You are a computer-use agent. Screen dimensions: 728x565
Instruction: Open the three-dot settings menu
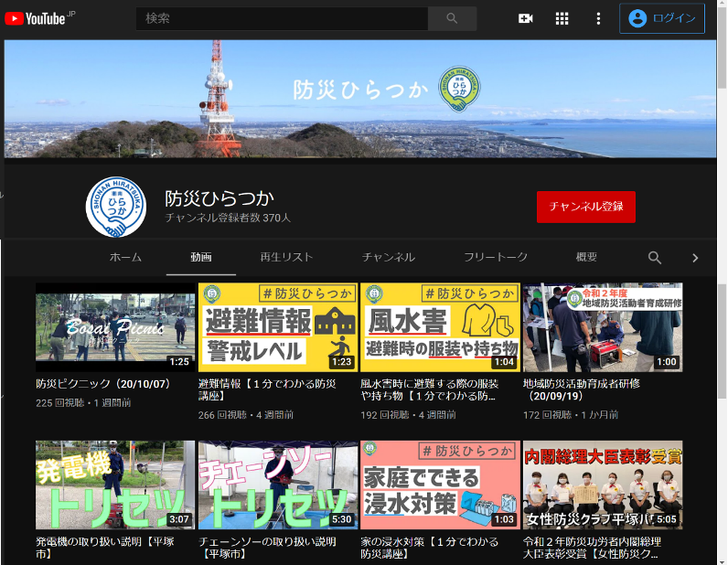coord(598,18)
